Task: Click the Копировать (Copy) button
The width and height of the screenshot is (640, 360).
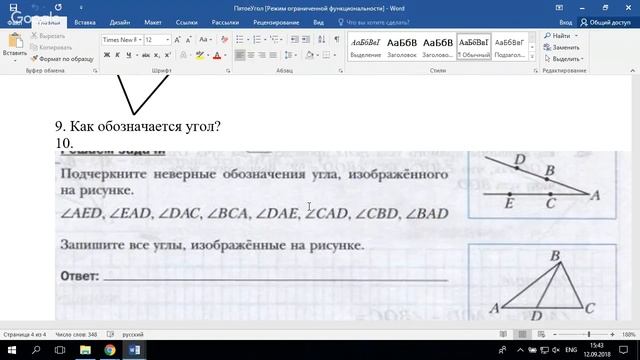Action: [51, 47]
